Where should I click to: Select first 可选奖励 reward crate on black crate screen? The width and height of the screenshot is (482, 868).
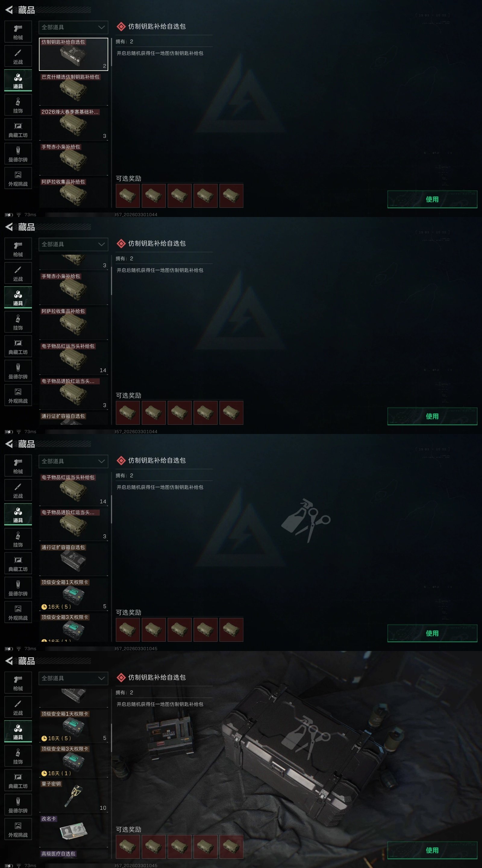tap(128, 846)
